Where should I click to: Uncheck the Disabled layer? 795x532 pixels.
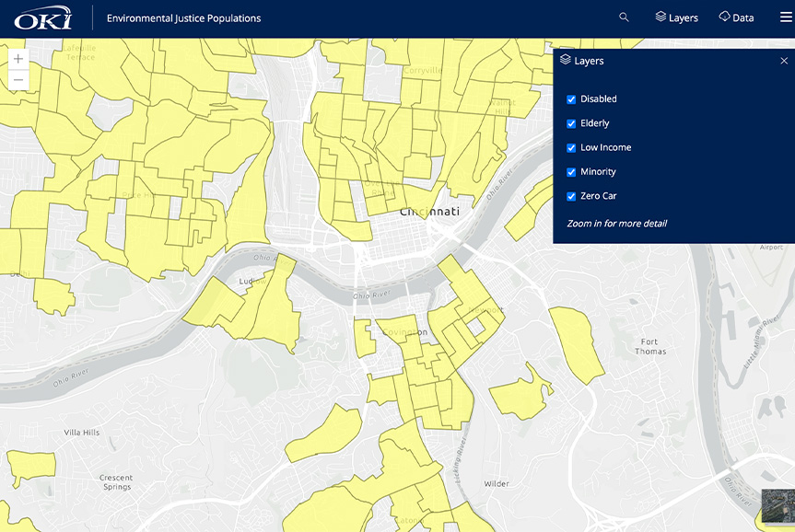point(570,98)
